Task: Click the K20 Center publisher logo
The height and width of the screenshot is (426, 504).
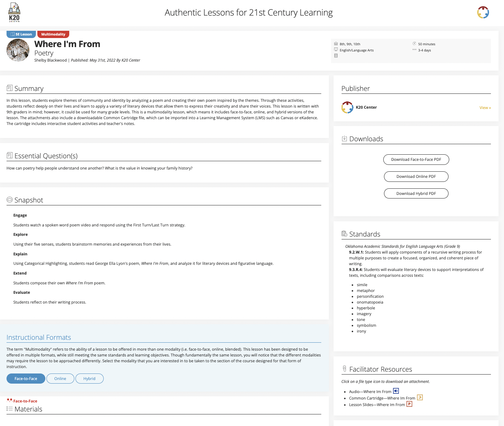Action: pos(347,107)
